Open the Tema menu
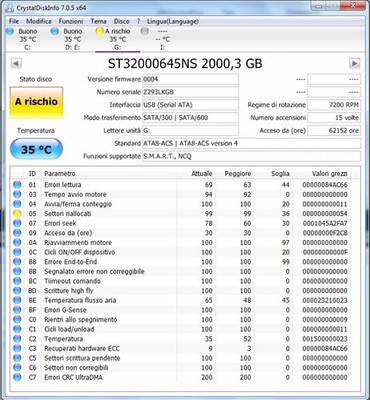The image size is (370, 400). pos(98,21)
